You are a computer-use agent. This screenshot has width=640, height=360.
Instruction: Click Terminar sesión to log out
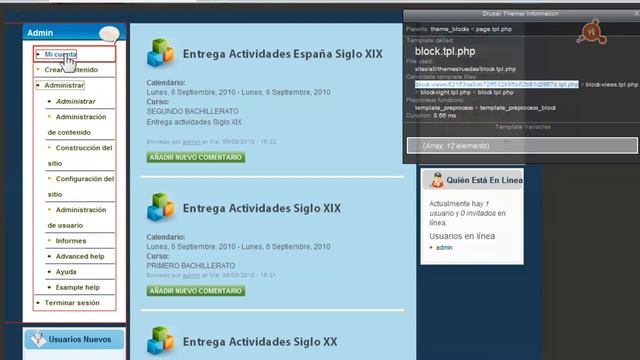(72, 303)
